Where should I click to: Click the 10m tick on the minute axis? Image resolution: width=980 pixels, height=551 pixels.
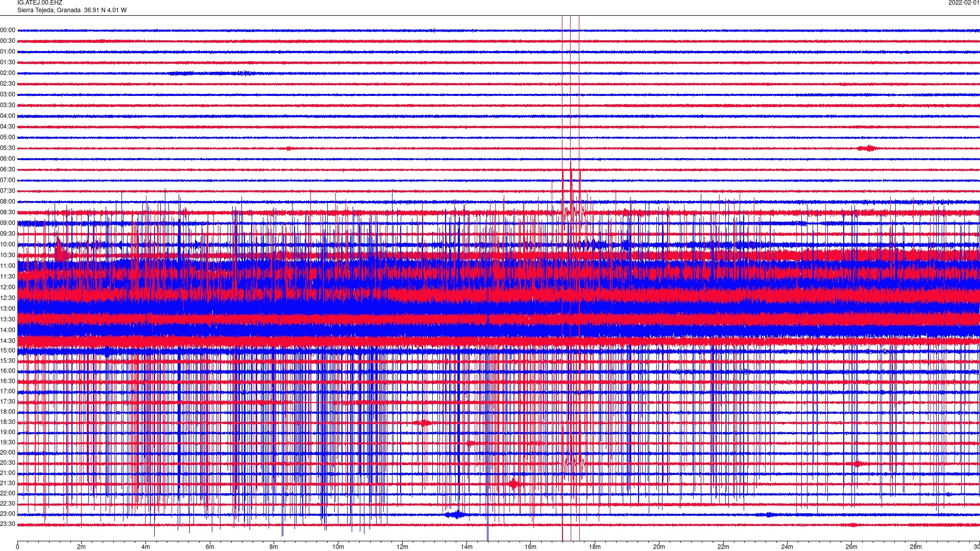point(338,547)
